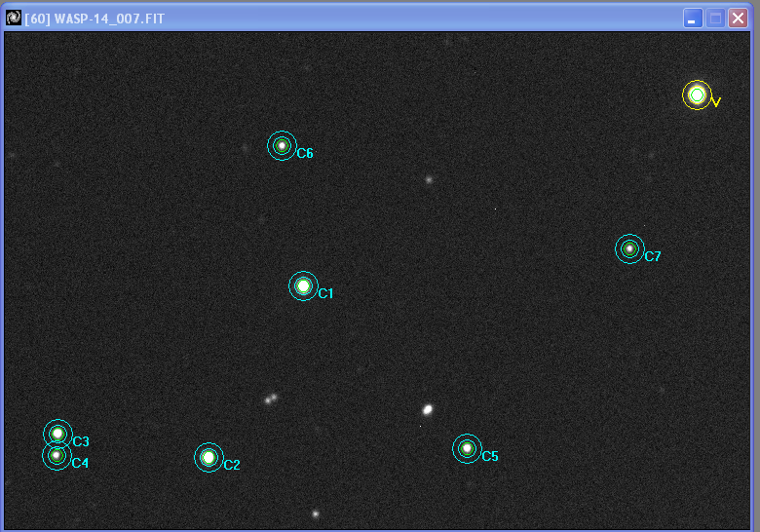The width and height of the screenshot is (760, 532).
Task: Click the cyan C6 text label
Action: (305, 154)
